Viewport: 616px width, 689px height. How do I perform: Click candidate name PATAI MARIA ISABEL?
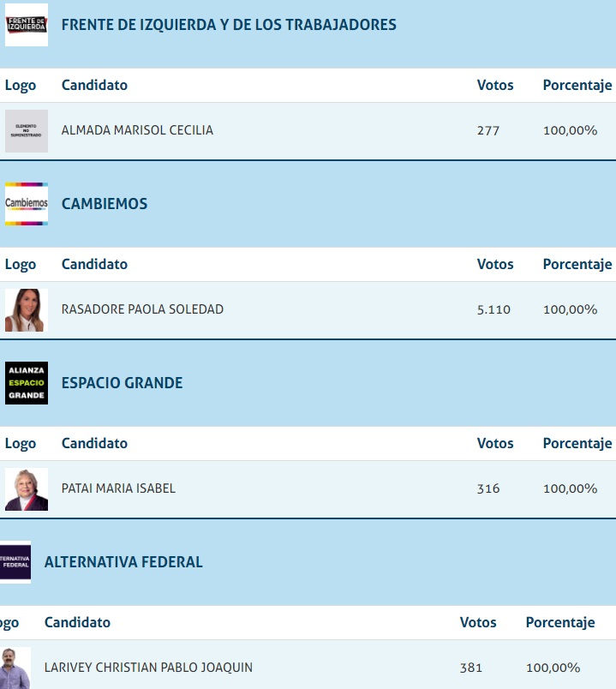118,488
